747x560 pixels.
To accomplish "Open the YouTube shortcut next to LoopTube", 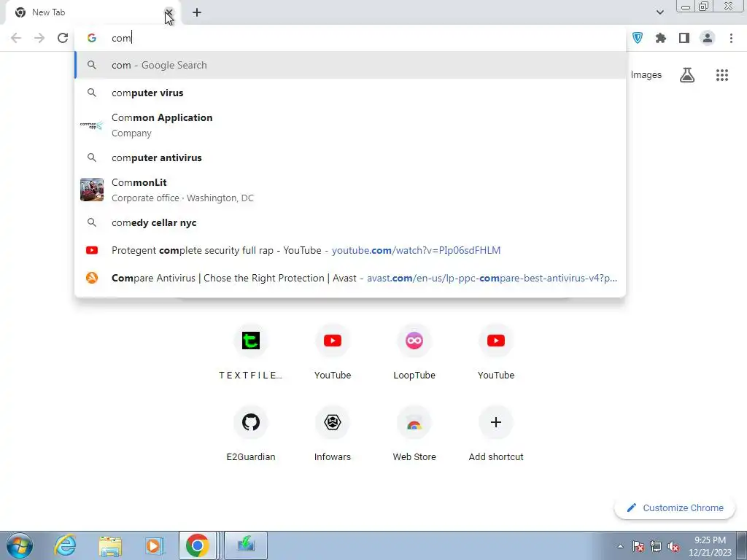I will 496,354.
